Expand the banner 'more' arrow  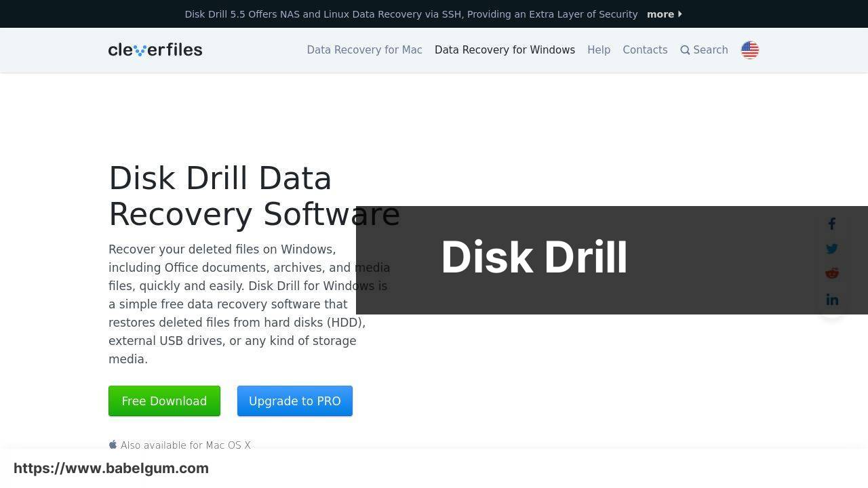pyautogui.click(x=680, y=14)
